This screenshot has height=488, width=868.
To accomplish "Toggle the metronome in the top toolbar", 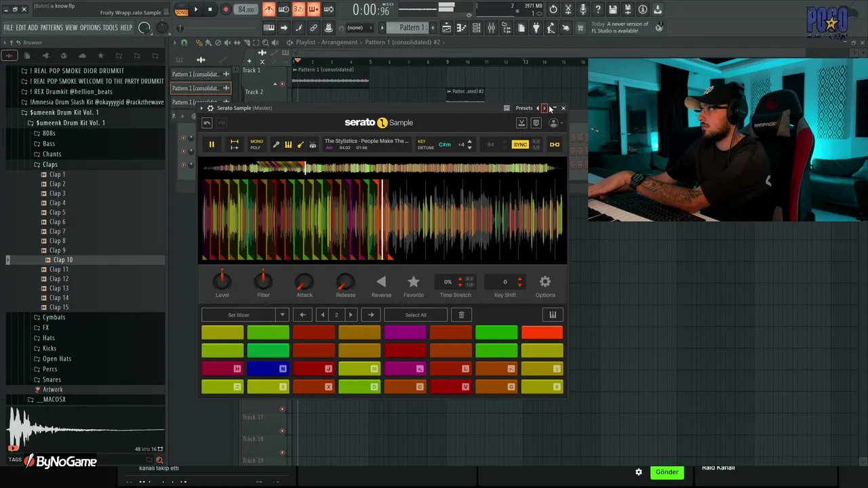I will 269,9.
